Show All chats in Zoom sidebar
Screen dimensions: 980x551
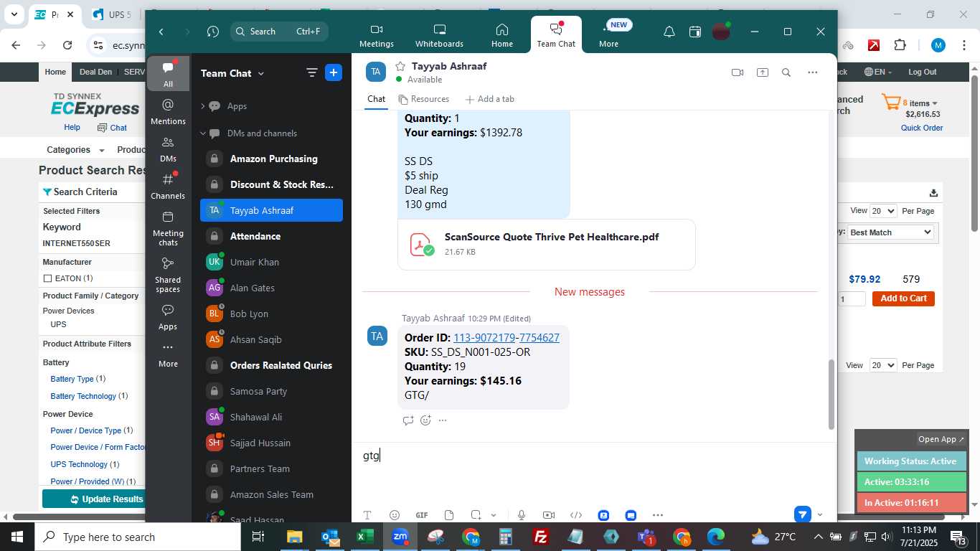(x=168, y=74)
